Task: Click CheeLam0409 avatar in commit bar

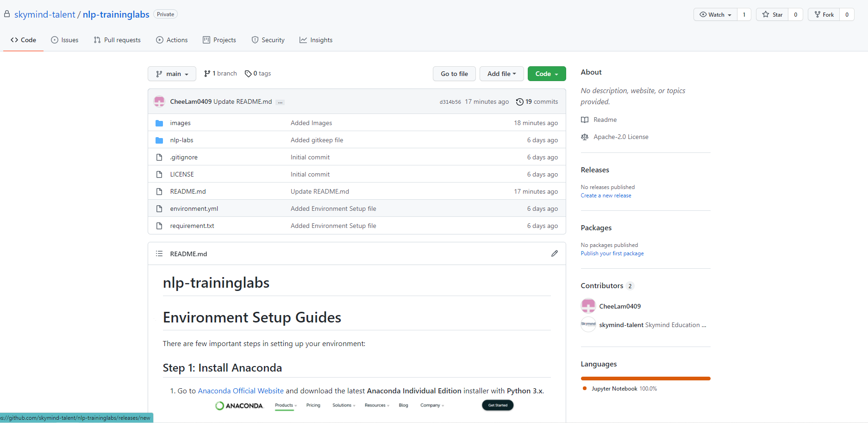Action: point(159,101)
